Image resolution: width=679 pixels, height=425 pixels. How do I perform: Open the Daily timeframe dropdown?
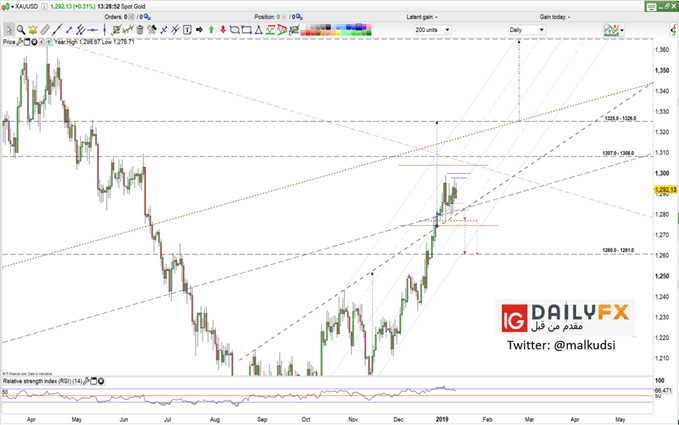[526, 30]
